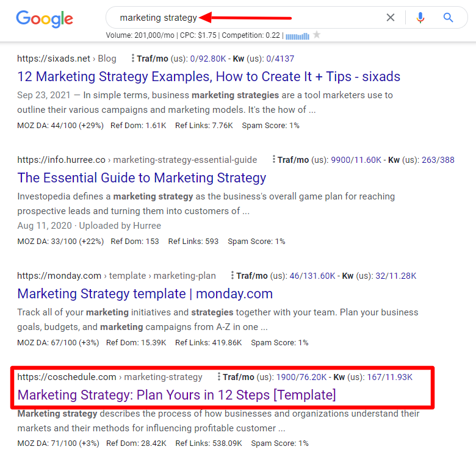This screenshot has height=463, width=476.
Task: Click the CPC: $1.75 text
Action: [x=198, y=35]
